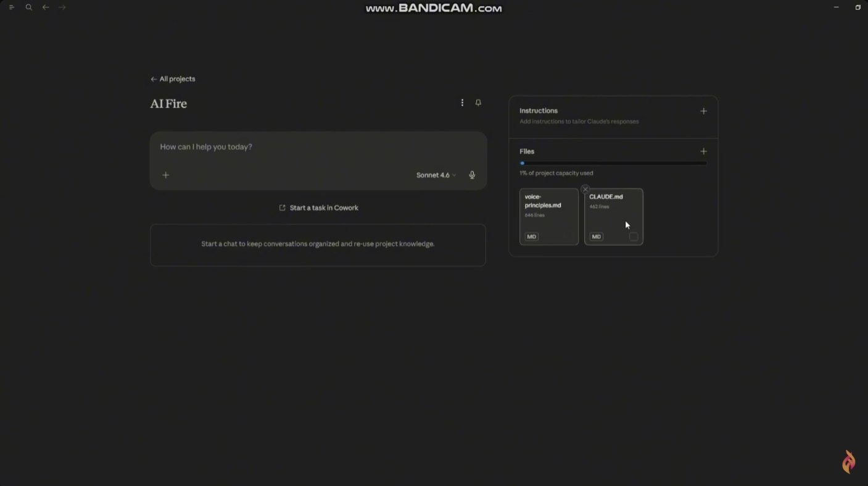Minimize the application window
This screenshot has height=486, width=868.
[837, 7]
